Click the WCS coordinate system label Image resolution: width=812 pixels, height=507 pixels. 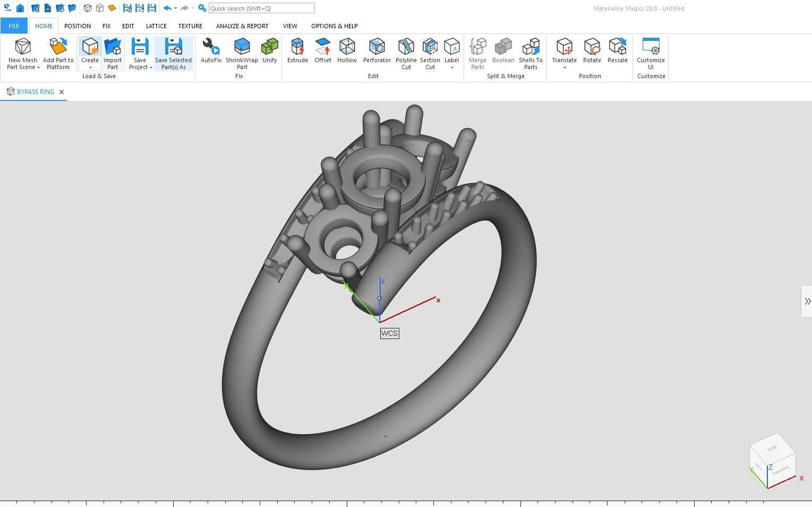[389, 333]
